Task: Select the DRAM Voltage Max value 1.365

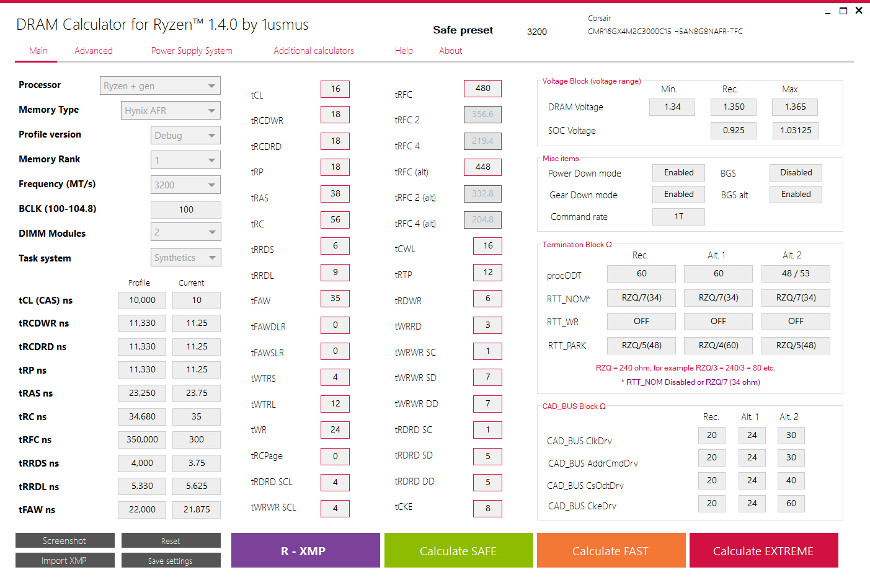Action: tap(795, 107)
